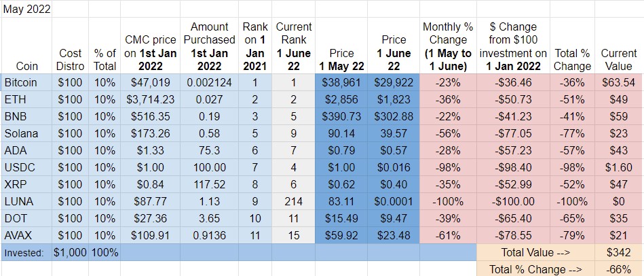Select the Total % Change -66% cell

point(619,269)
